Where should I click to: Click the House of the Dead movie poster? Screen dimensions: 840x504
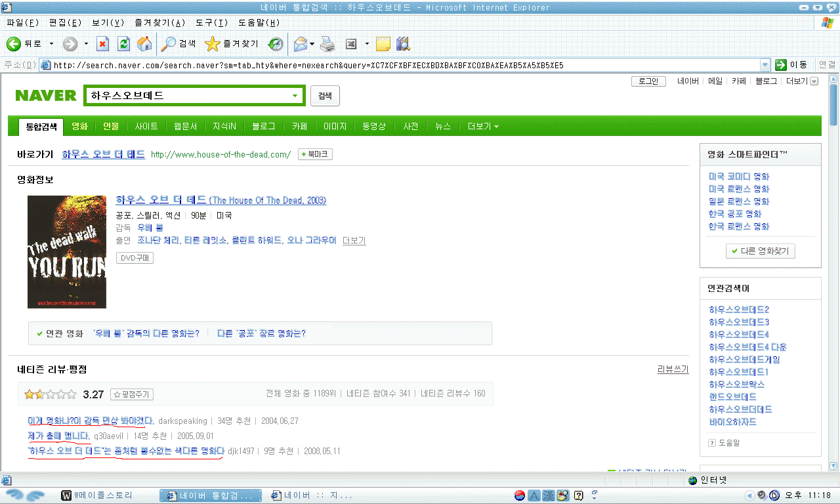click(67, 252)
